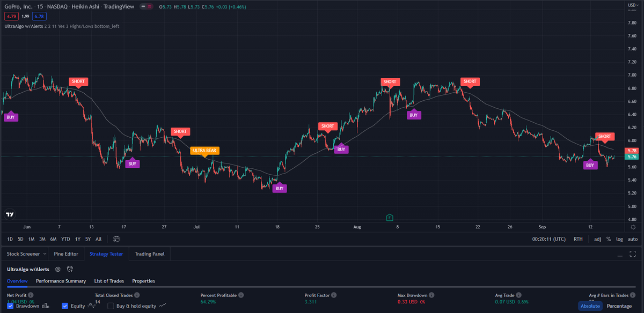
Task: Open the RTH session dropdown
Action: click(x=578, y=239)
